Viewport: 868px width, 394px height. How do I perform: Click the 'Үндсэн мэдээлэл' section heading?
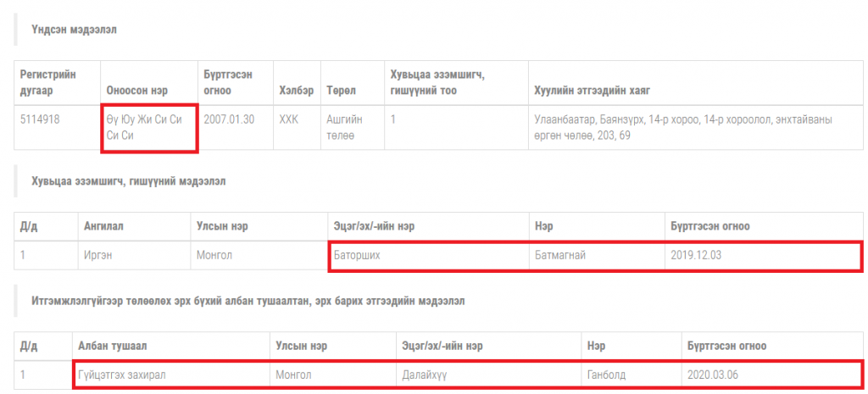[74, 31]
